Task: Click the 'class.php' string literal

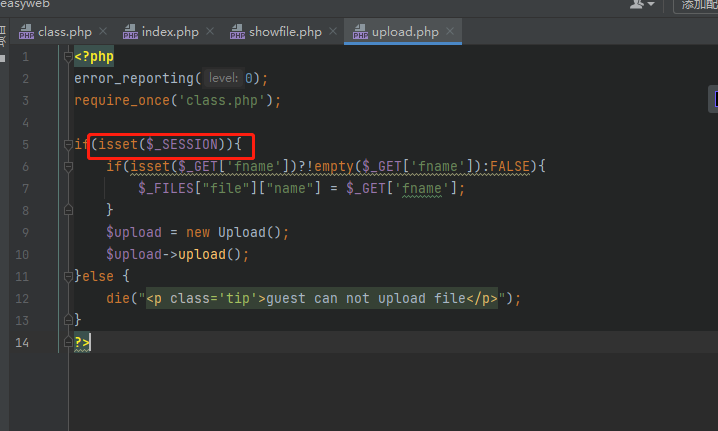Action: click(221, 100)
